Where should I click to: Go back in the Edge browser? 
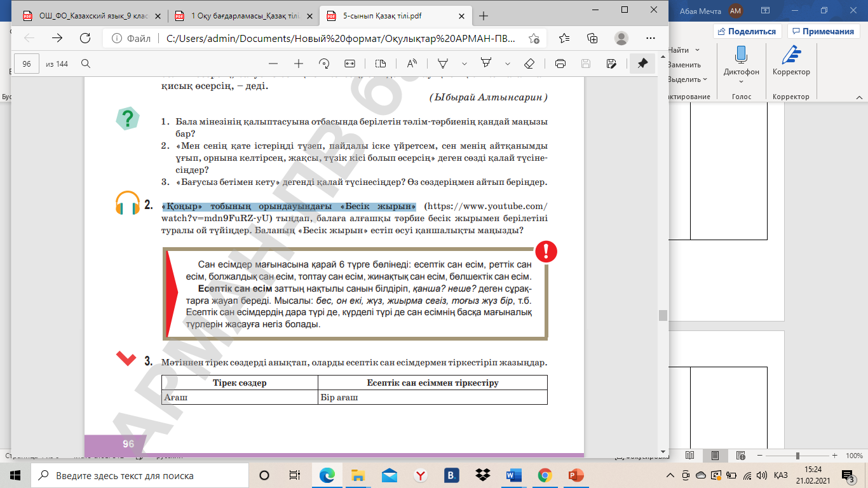coord(29,38)
